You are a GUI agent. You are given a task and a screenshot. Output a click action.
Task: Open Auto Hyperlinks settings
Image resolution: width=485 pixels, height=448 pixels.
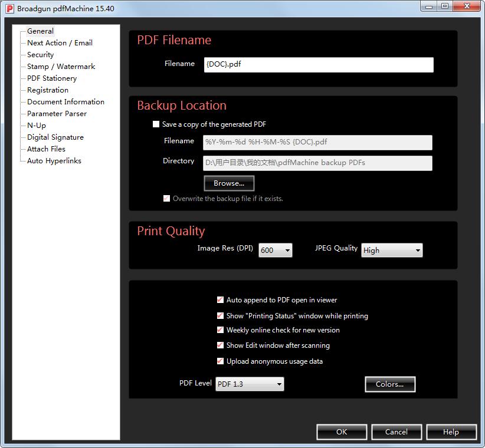[x=54, y=161]
